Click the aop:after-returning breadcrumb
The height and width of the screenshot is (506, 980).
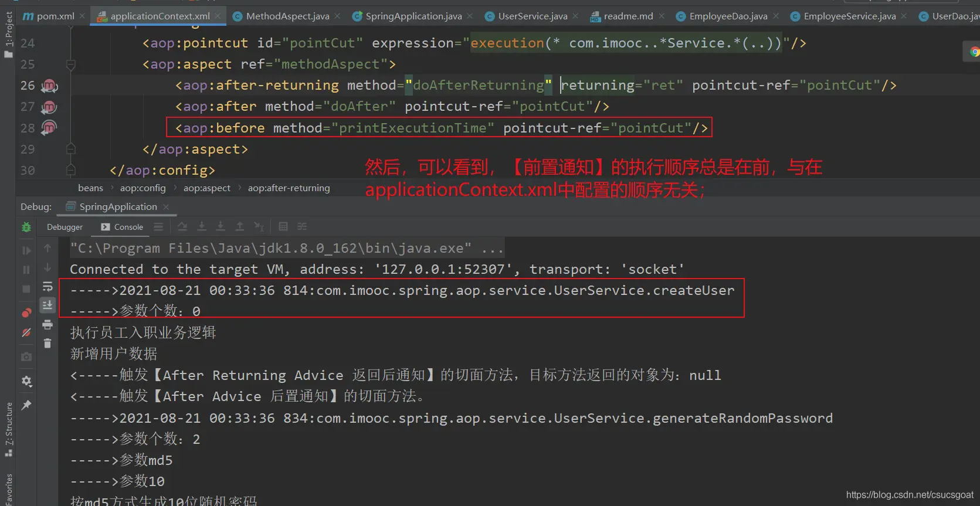coord(289,188)
